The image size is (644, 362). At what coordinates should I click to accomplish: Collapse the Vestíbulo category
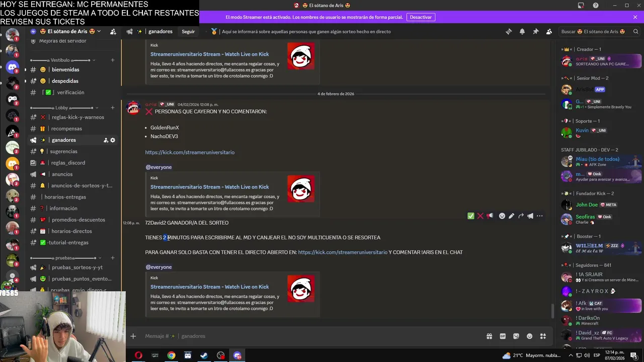[x=63, y=60]
